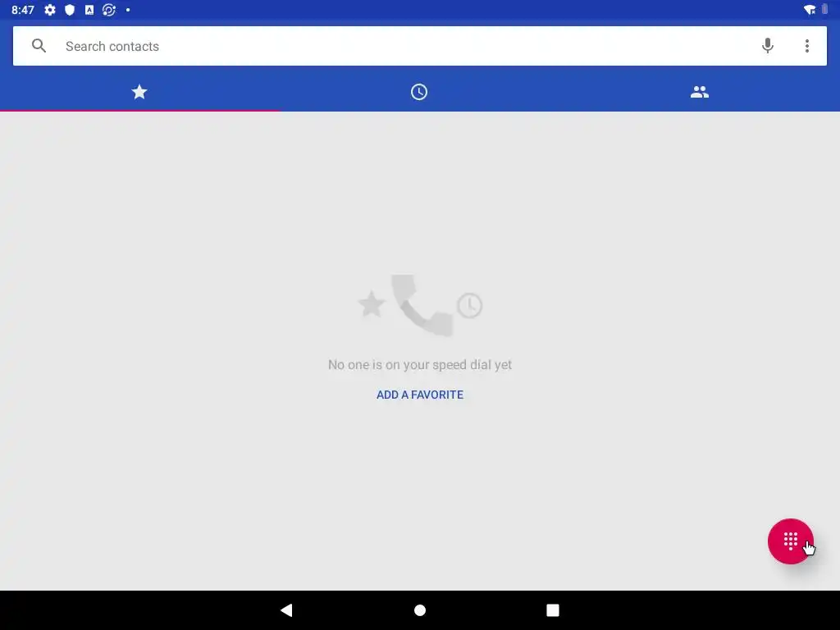Open recent apps with the square button
The image size is (840, 630).
pyautogui.click(x=552, y=610)
